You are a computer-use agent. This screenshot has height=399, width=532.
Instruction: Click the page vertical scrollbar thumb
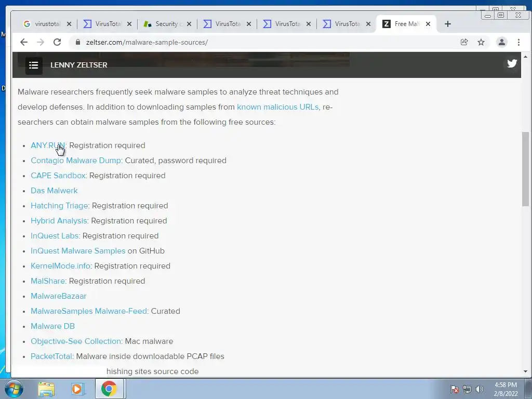click(x=525, y=169)
